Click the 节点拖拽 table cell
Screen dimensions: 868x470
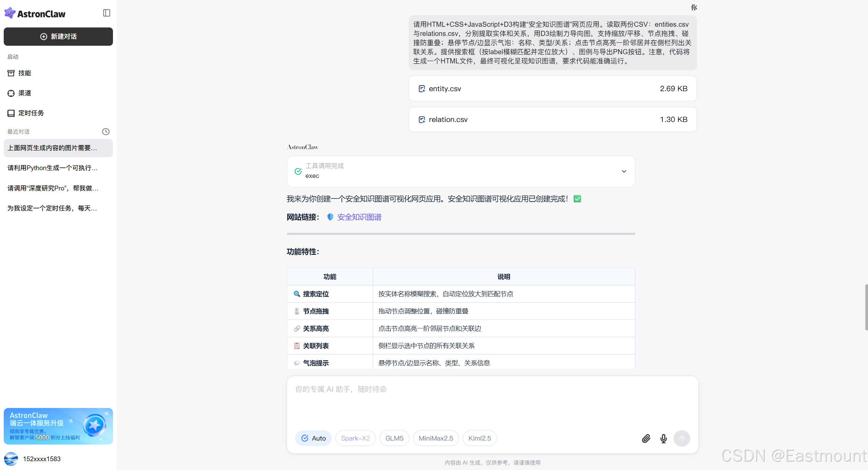click(x=330, y=311)
